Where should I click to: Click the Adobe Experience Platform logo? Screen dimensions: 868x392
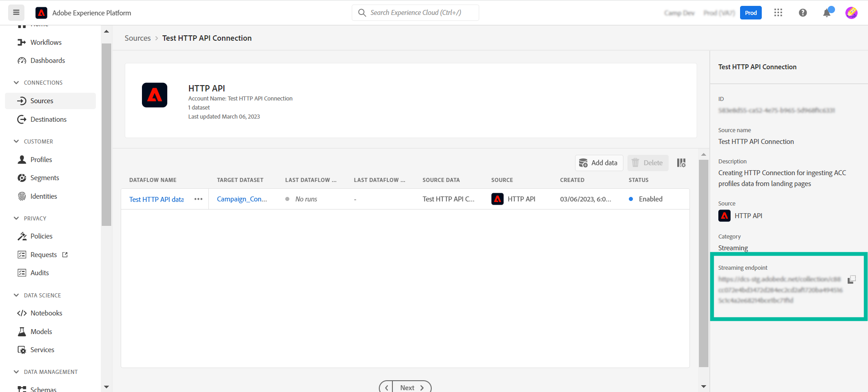point(41,13)
